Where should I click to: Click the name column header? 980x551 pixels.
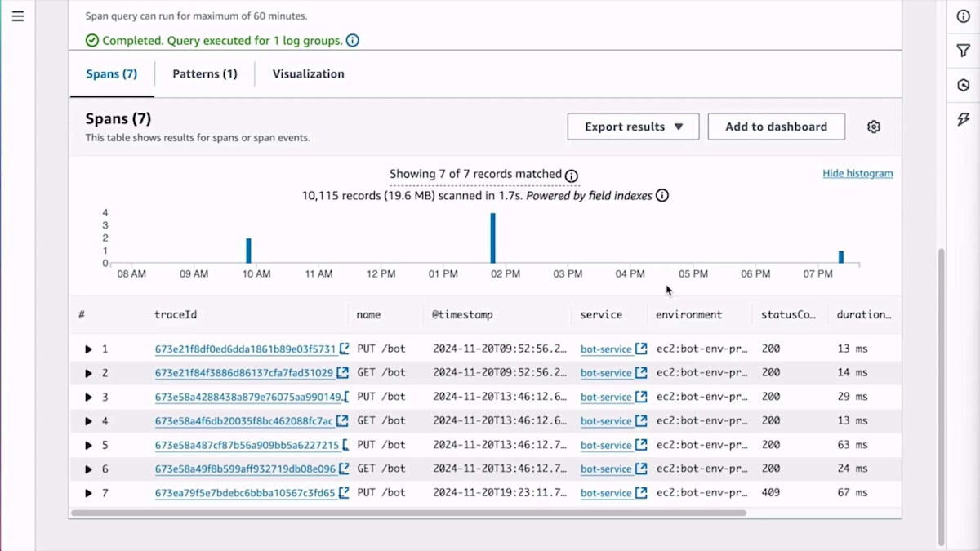coord(368,314)
